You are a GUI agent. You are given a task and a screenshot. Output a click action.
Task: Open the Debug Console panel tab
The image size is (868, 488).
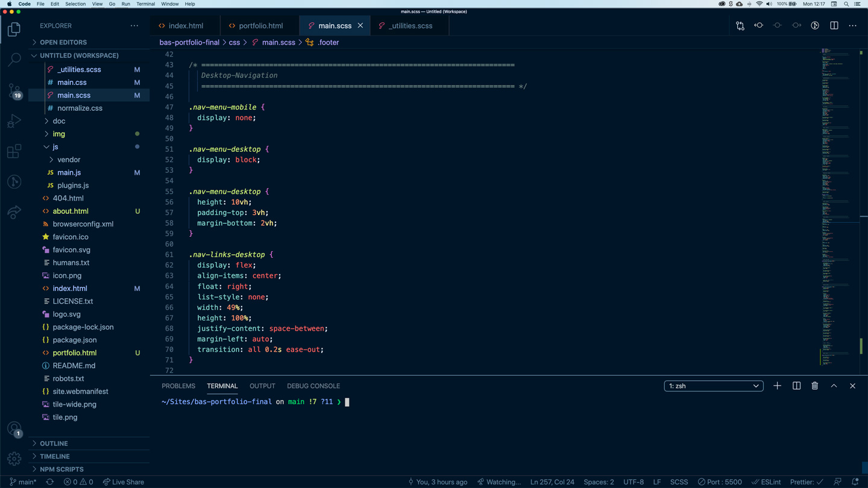click(313, 386)
